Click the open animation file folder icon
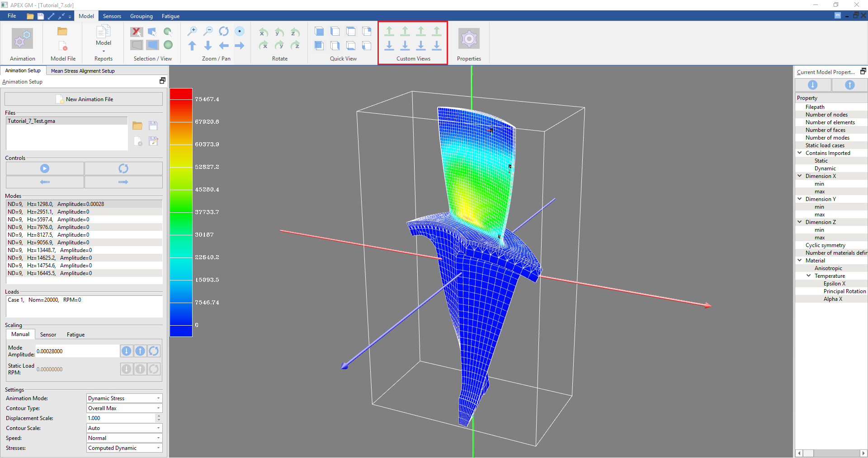 pos(137,126)
